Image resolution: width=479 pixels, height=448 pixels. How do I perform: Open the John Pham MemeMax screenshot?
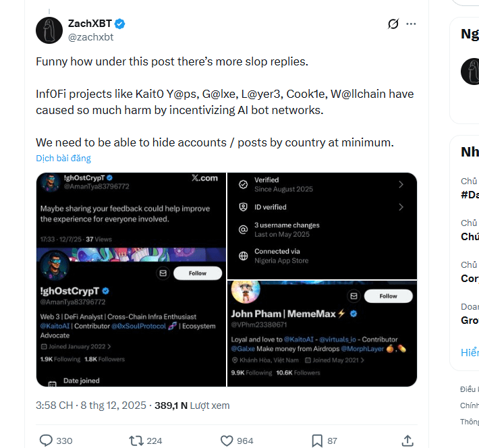(x=322, y=333)
